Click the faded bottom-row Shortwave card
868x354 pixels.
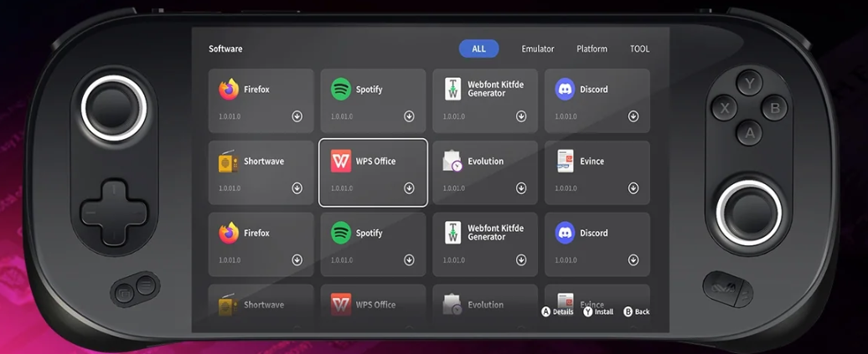tap(261, 307)
